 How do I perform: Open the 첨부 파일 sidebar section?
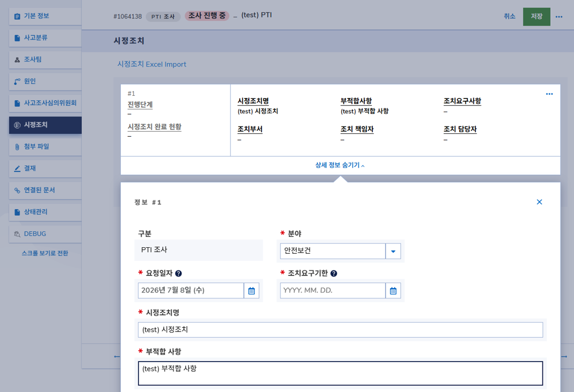pyautogui.click(x=45, y=147)
